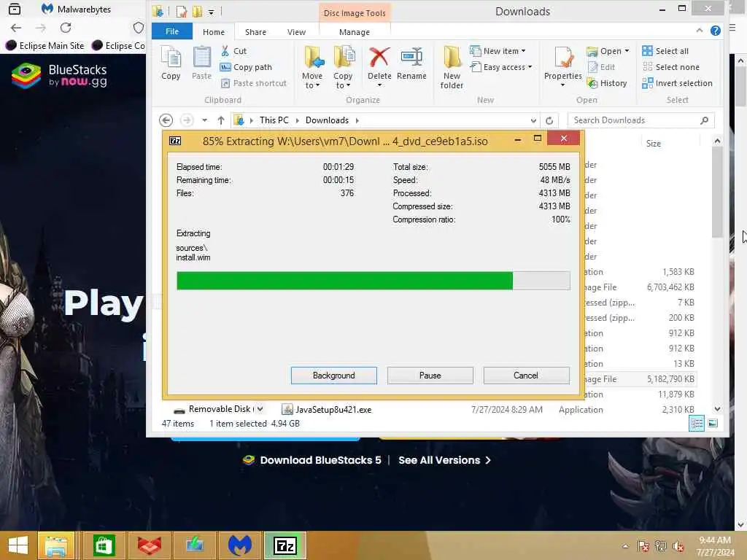Create a New folder from the ribbon
This screenshot has height=560, width=747.
(452, 68)
